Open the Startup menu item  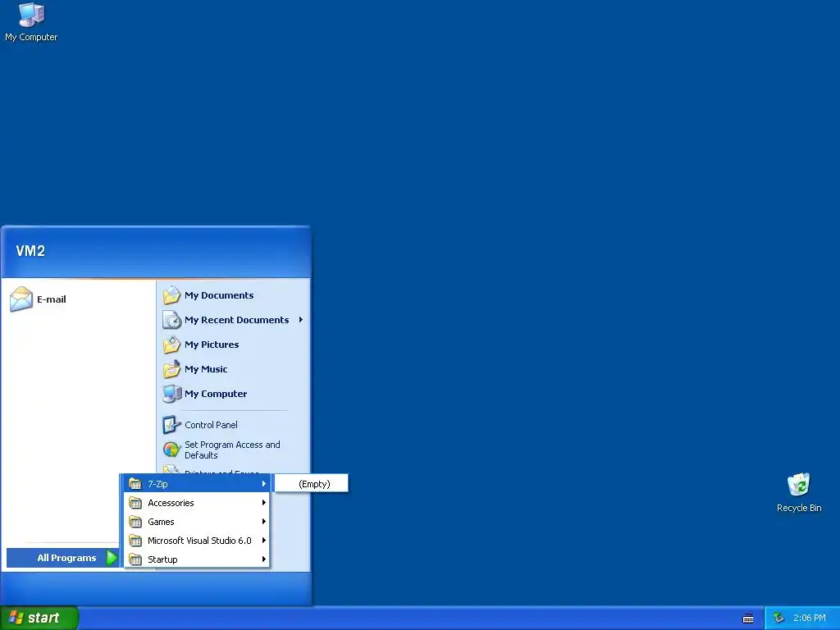click(197, 559)
